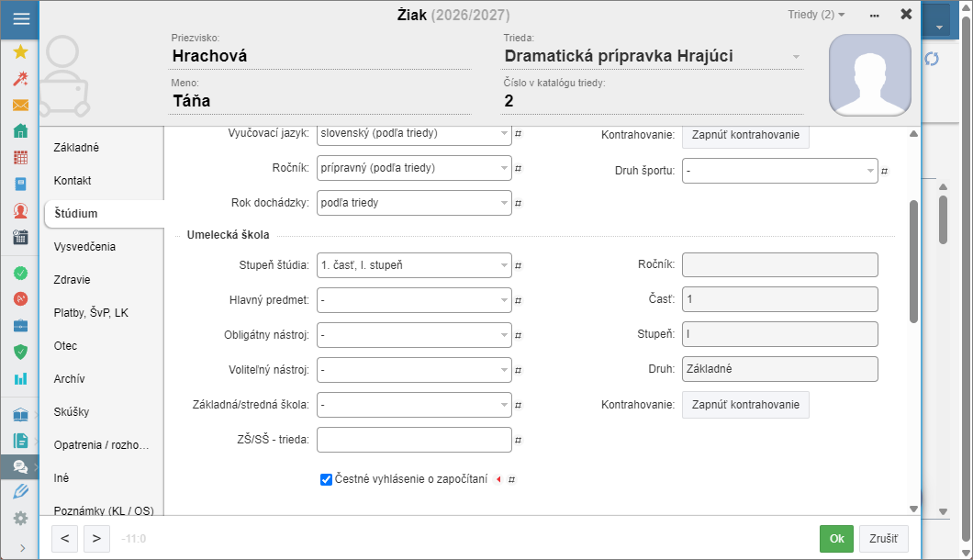Image resolution: width=973 pixels, height=560 pixels.
Task: Open the Platby, ŠvP, LK tab
Action: click(91, 313)
